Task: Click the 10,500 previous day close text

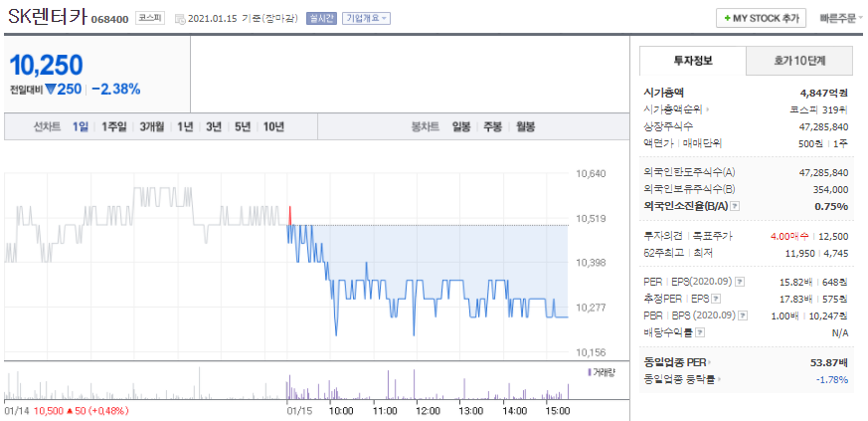Action: tap(49, 411)
